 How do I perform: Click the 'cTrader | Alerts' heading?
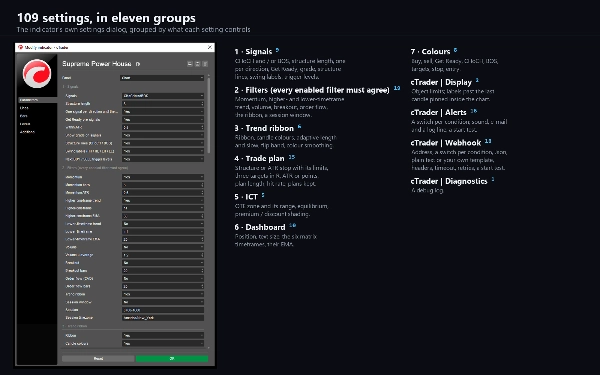(439, 112)
